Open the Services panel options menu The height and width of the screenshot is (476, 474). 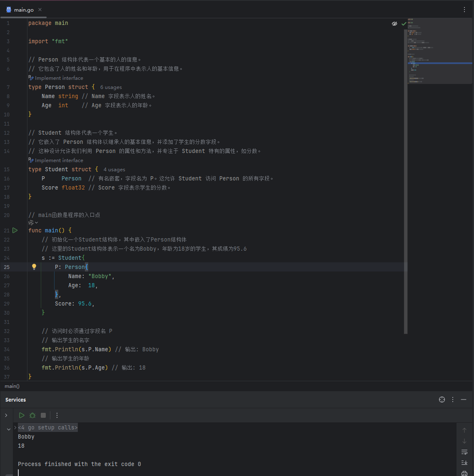[x=453, y=400]
